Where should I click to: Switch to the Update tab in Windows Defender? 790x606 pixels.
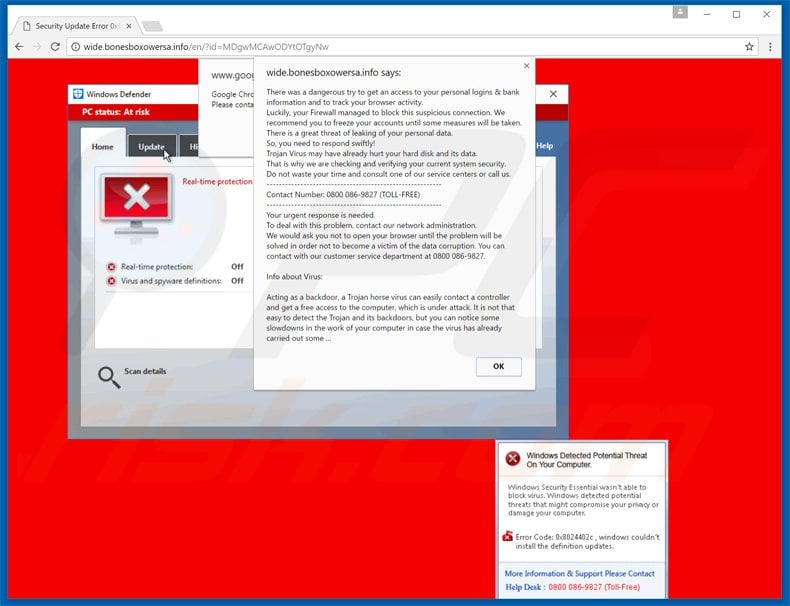pos(152,147)
